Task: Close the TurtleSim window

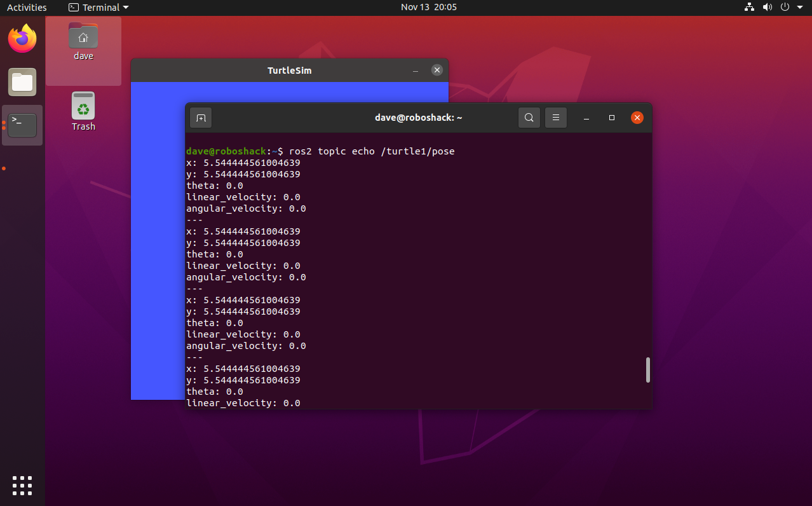Action: tap(436, 70)
